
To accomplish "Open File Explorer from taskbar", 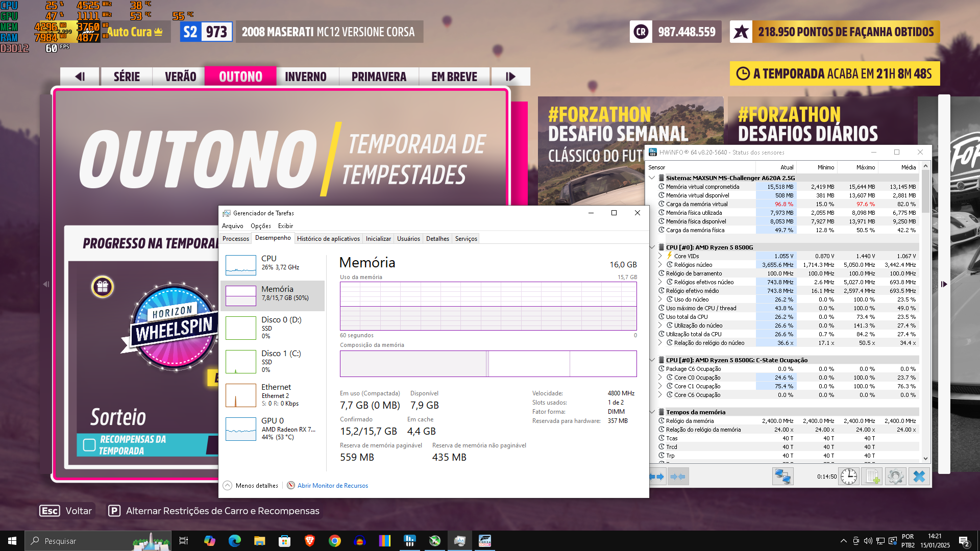I will pyautogui.click(x=259, y=541).
